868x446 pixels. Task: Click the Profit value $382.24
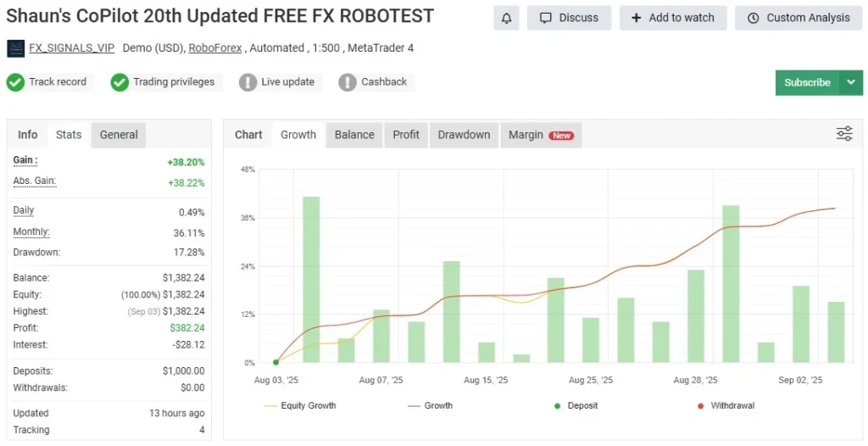(187, 327)
